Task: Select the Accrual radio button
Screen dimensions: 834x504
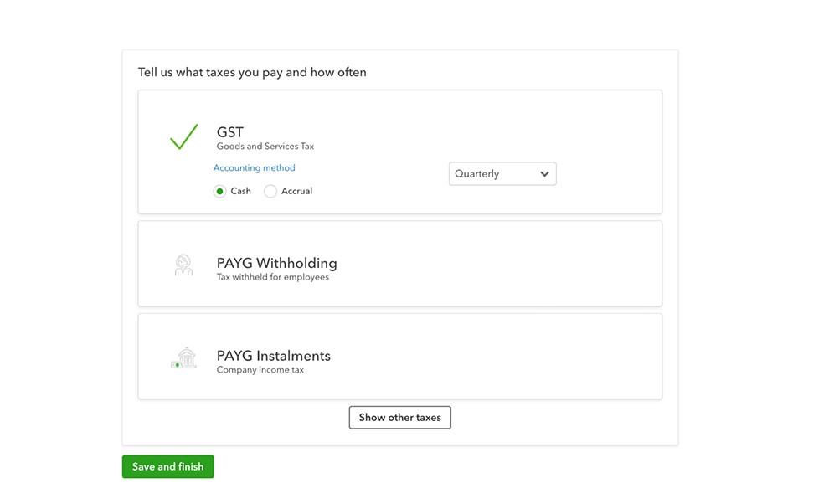Action: point(270,191)
